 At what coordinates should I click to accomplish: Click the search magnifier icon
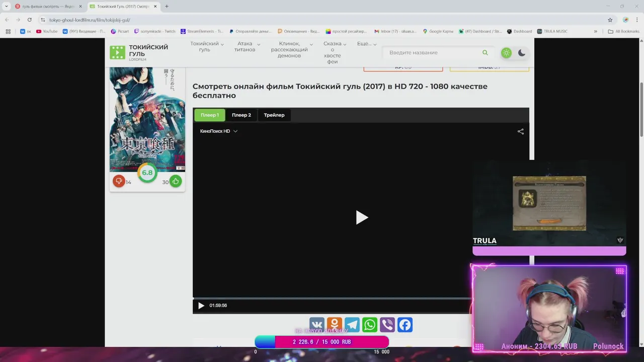coord(485,52)
